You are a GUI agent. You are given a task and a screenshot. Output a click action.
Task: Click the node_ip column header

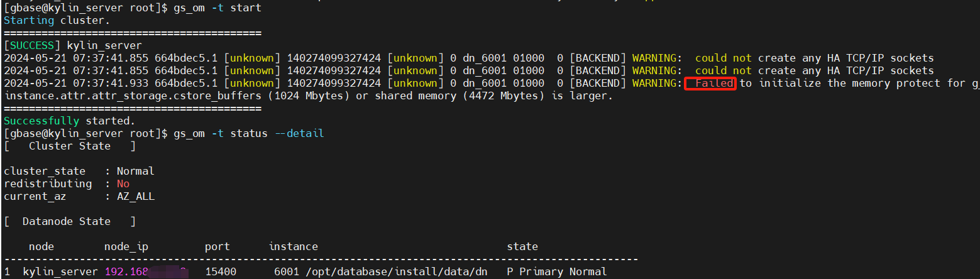point(126,246)
